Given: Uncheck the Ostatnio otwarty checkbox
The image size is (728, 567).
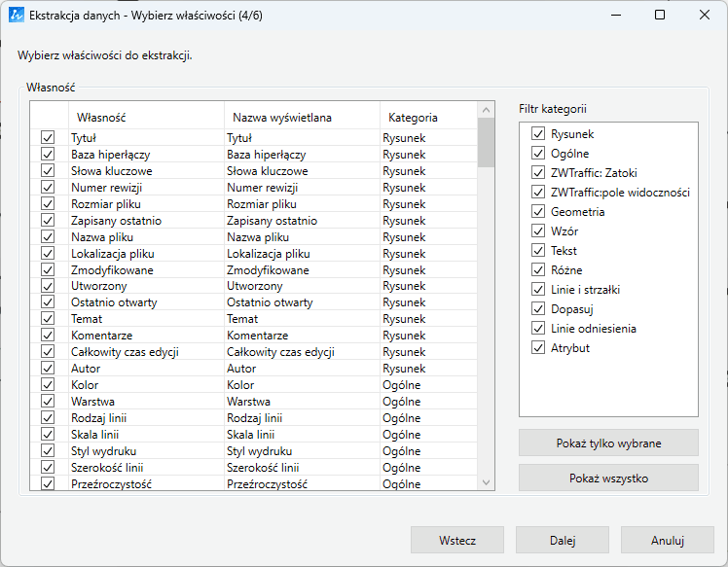Looking at the screenshot, I should coord(48,302).
